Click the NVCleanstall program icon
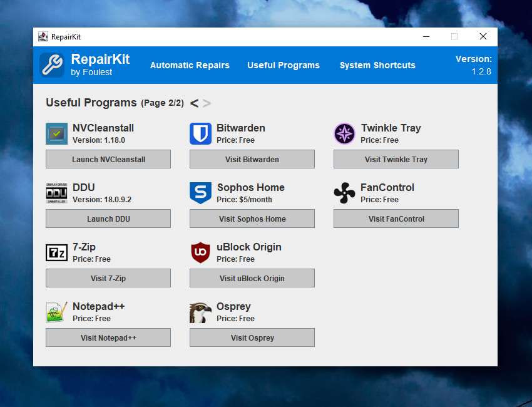 (x=57, y=134)
